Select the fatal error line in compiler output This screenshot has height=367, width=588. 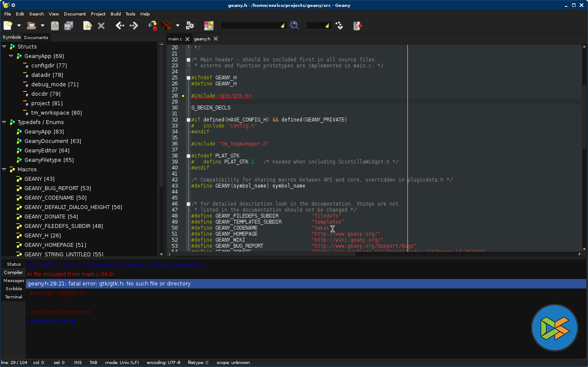point(109,284)
